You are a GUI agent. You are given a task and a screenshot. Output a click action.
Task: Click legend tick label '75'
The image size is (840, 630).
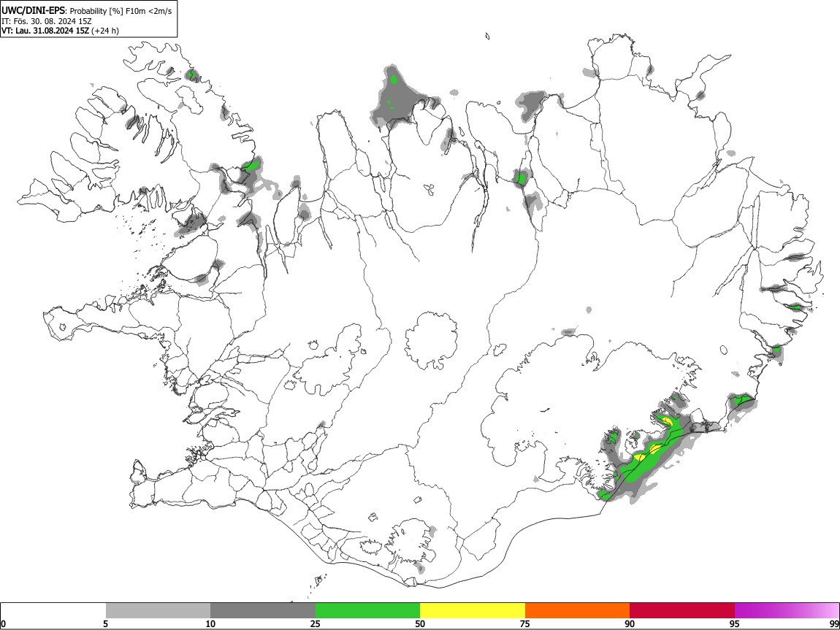pyautogui.click(x=525, y=623)
